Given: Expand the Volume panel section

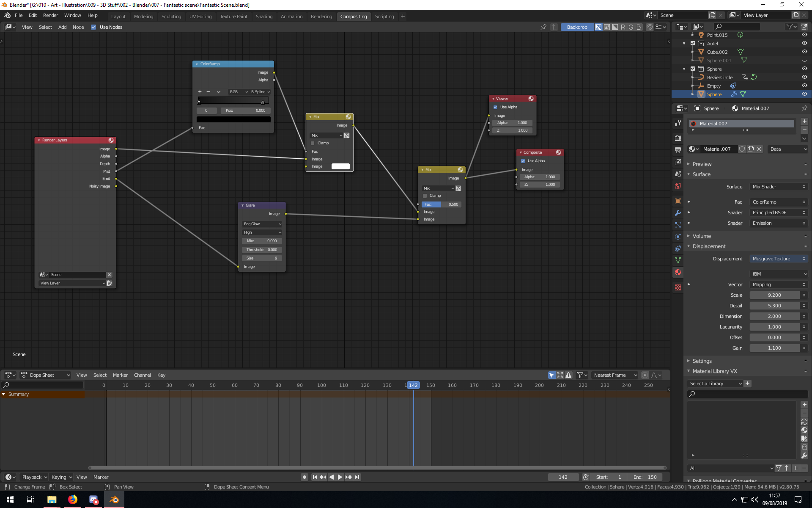Looking at the screenshot, I should (702, 236).
